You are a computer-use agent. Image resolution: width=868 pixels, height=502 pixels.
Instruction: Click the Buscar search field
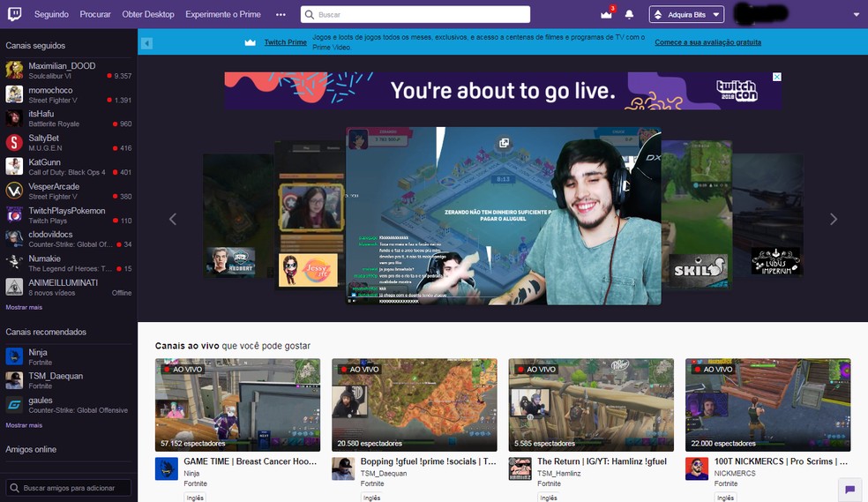click(415, 14)
